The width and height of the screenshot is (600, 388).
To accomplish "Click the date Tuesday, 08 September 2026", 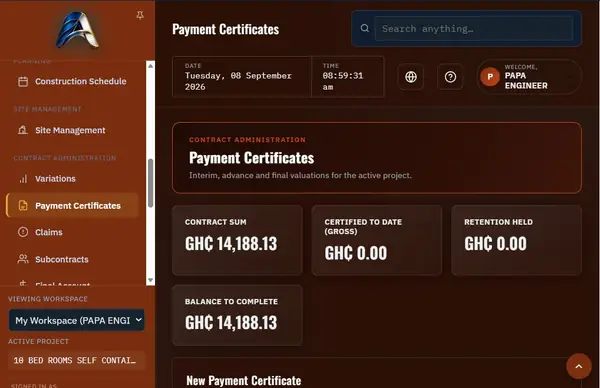I will click(x=238, y=81).
